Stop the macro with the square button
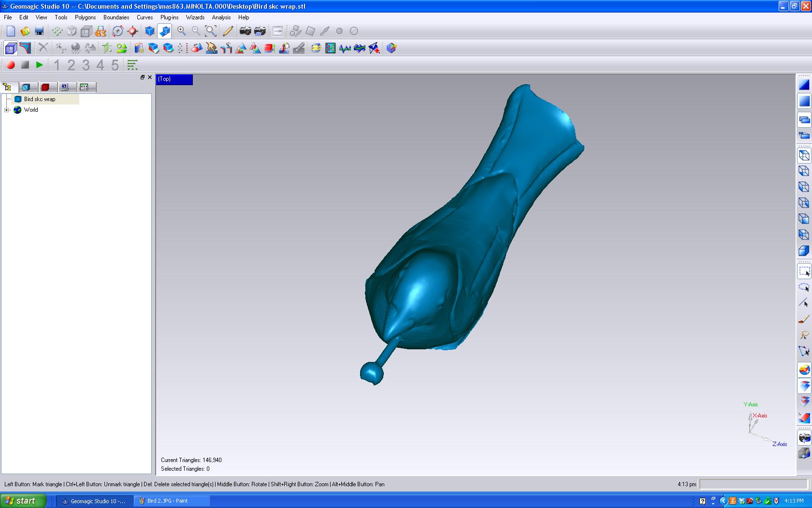Image resolution: width=812 pixels, height=508 pixels. [25, 65]
